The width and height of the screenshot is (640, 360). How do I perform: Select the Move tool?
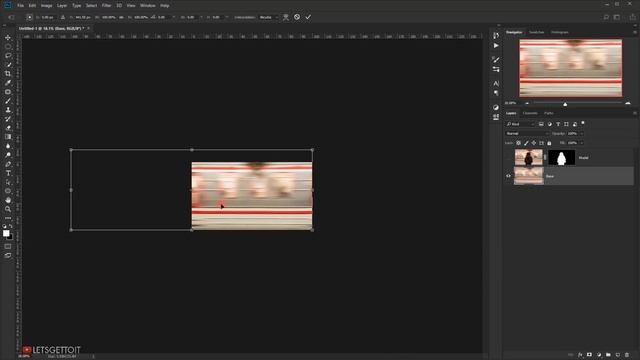pyautogui.click(x=8, y=38)
